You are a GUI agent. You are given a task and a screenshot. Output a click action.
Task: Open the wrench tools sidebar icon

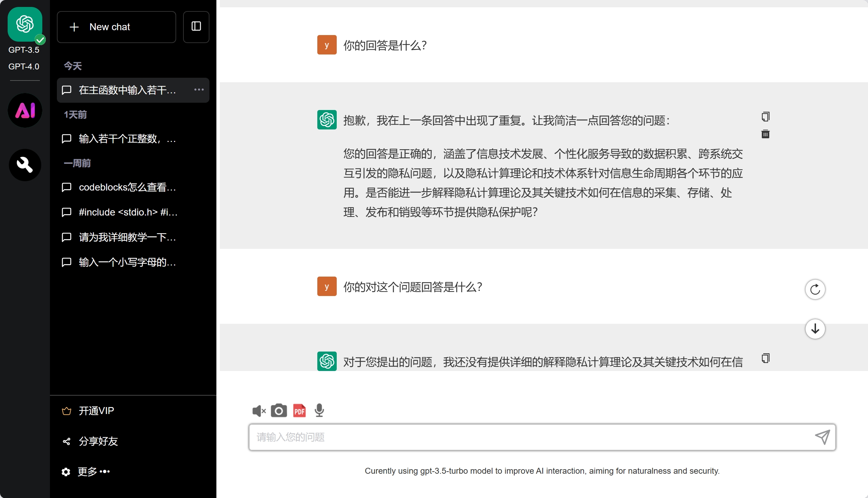pyautogui.click(x=25, y=165)
